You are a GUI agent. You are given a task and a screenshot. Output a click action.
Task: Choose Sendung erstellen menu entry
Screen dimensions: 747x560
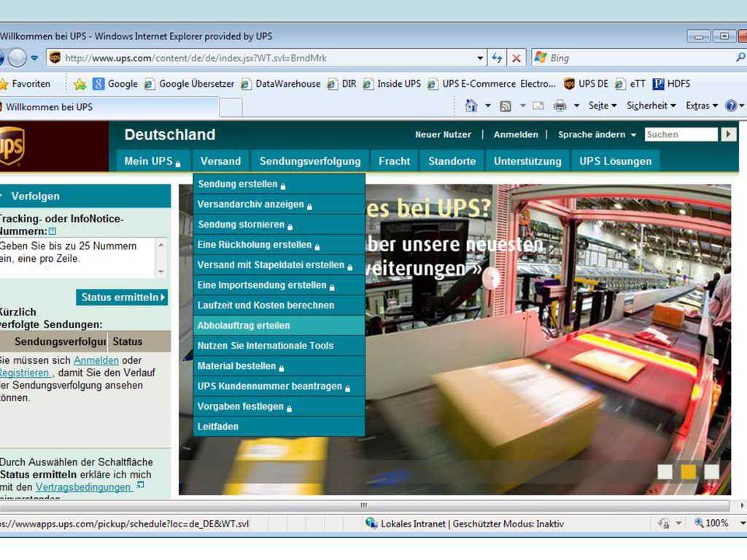click(279, 184)
